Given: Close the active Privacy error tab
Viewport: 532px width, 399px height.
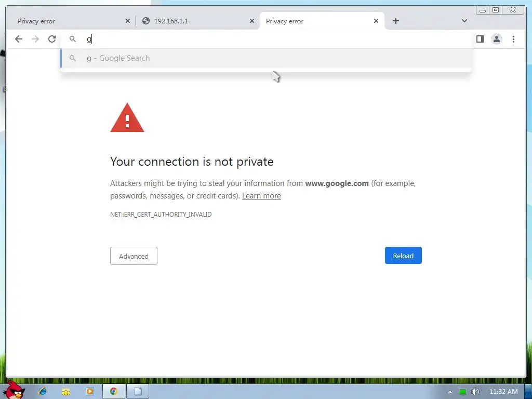Looking at the screenshot, I should coord(376,21).
